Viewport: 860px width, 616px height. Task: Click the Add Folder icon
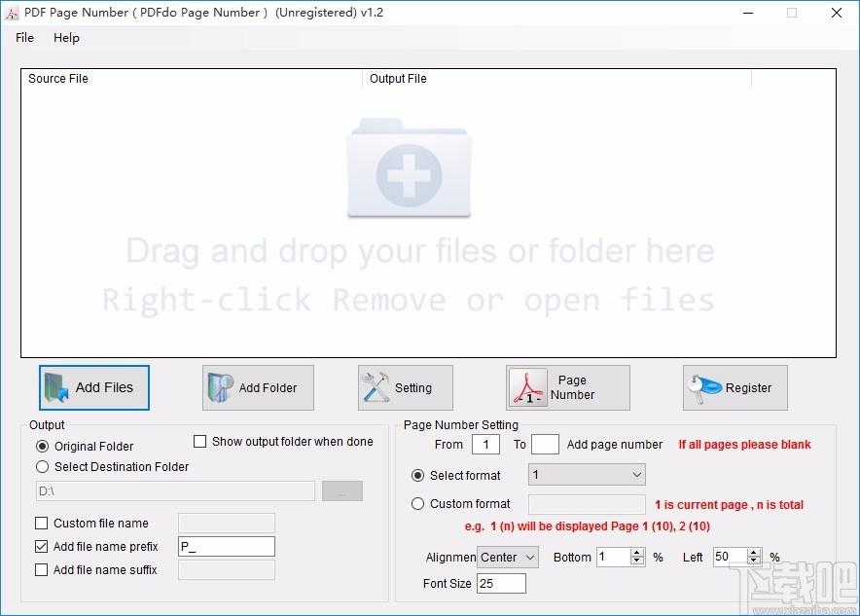[x=221, y=388]
